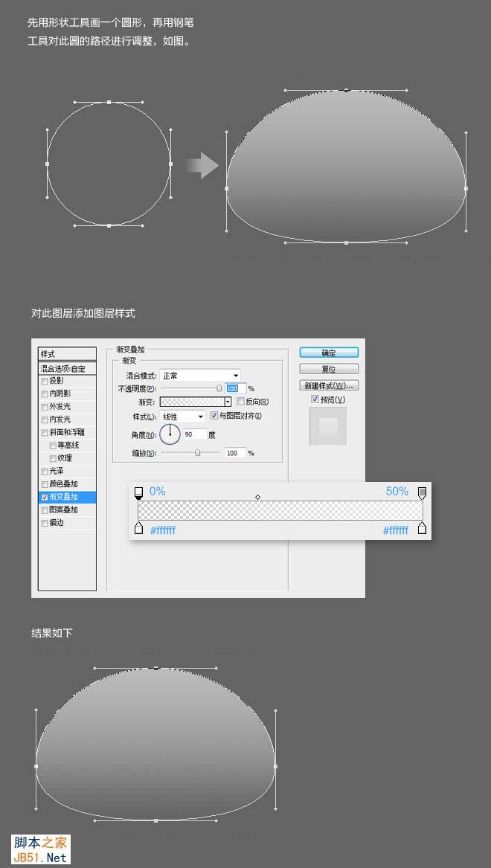Image resolution: width=491 pixels, height=868 pixels.
Task: Select the right white color stop under gradient bar
Action: click(x=422, y=528)
